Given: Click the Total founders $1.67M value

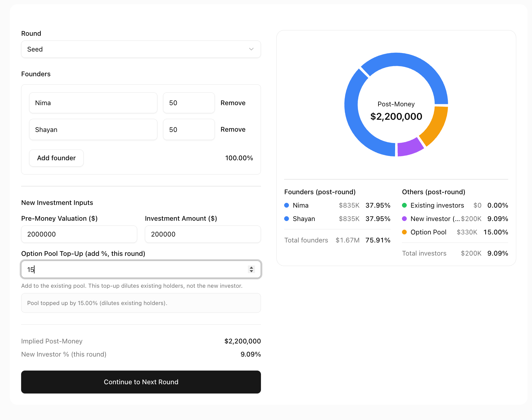Looking at the screenshot, I should click(348, 240).
